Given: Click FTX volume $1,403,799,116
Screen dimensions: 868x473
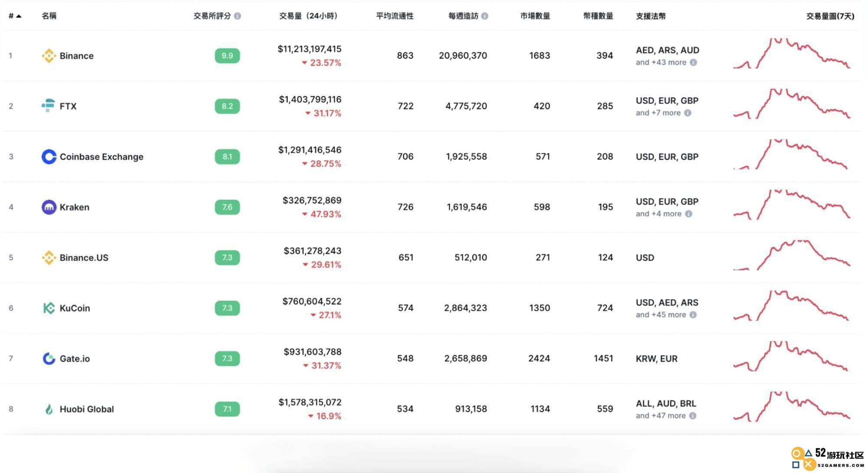Looking at the screenshot, I should click(x=310, y=99).
